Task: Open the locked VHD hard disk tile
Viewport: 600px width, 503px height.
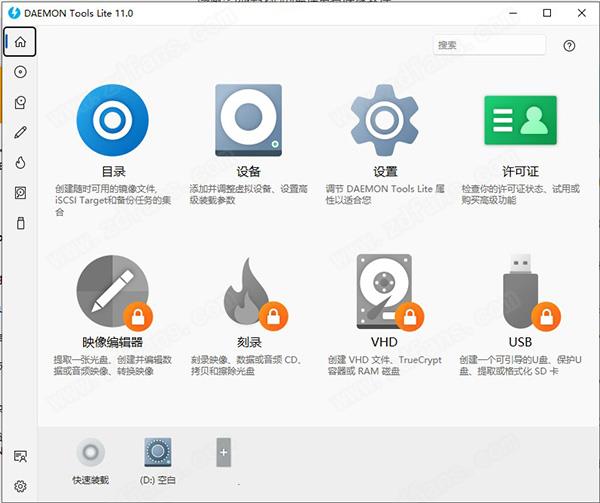Action: pyautogui.click(x=386, y=291)
